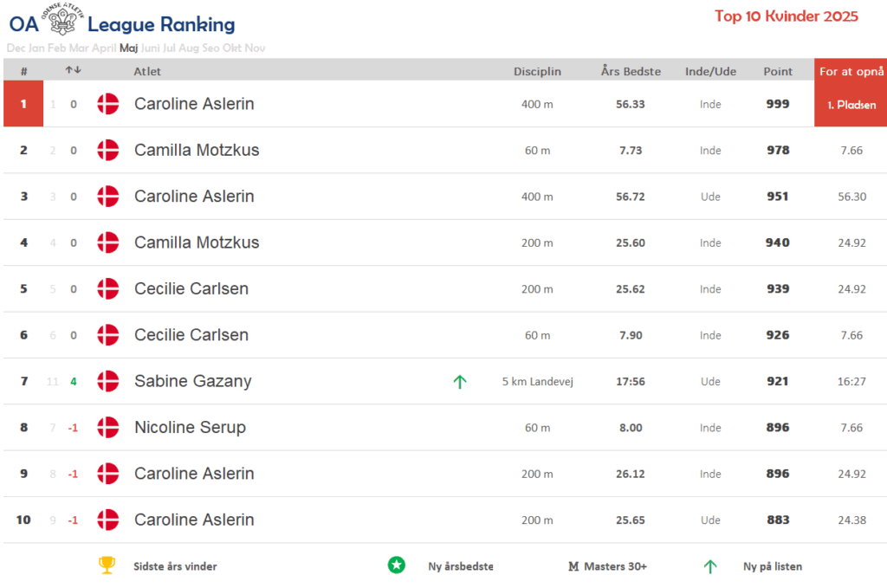Click the 978 point value
The image size is (887, 588).
(x=778, y=151)
